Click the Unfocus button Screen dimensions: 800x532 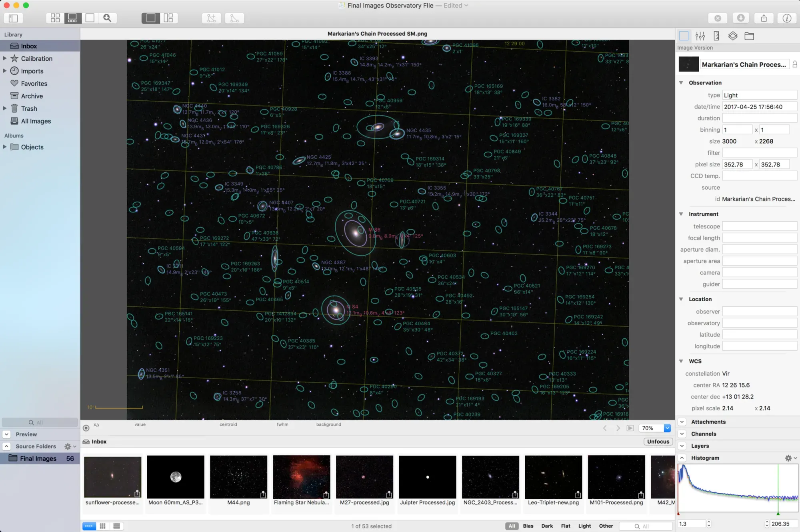658,442
